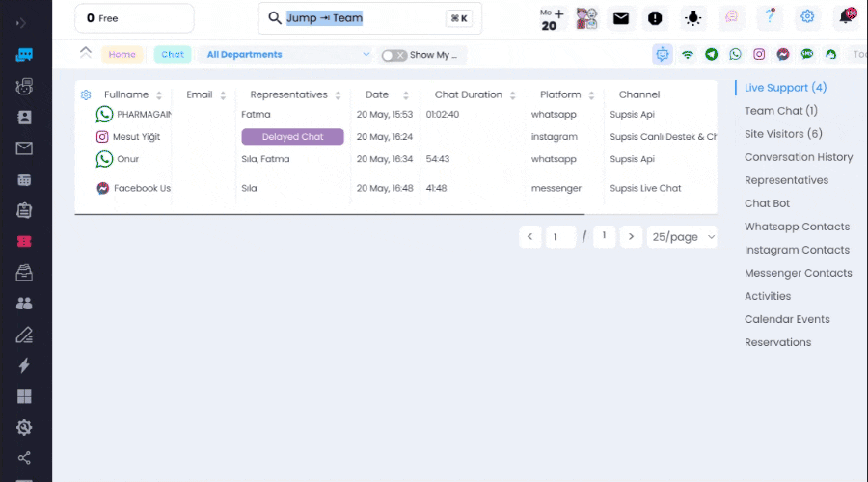Toggle the Telegram channel filter icon

pyautogui.click(x=712, y=54)
